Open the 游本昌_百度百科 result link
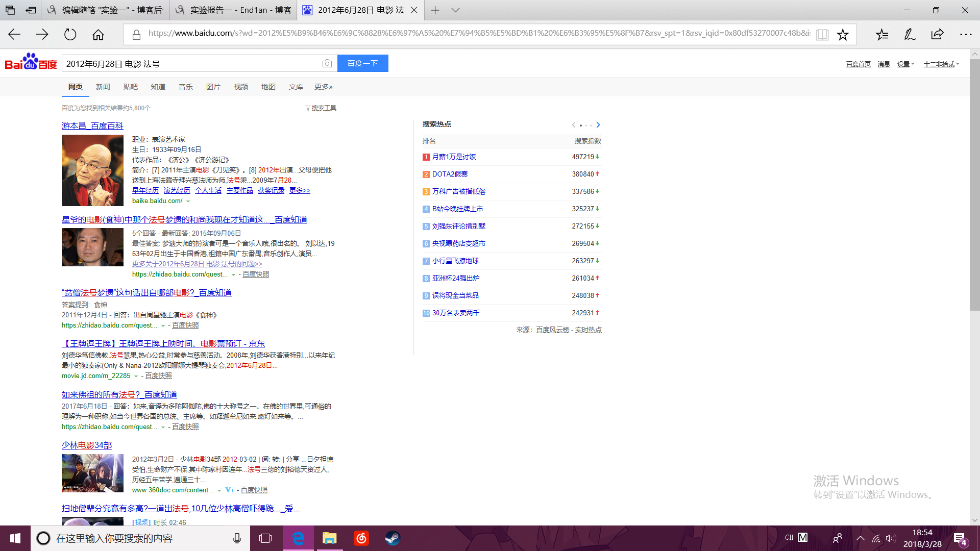 click(x=92, y=126)
